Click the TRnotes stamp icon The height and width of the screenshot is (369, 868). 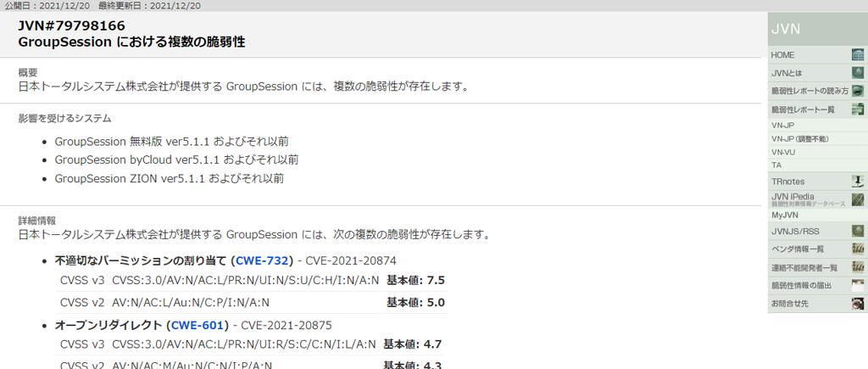pos(858,182)
